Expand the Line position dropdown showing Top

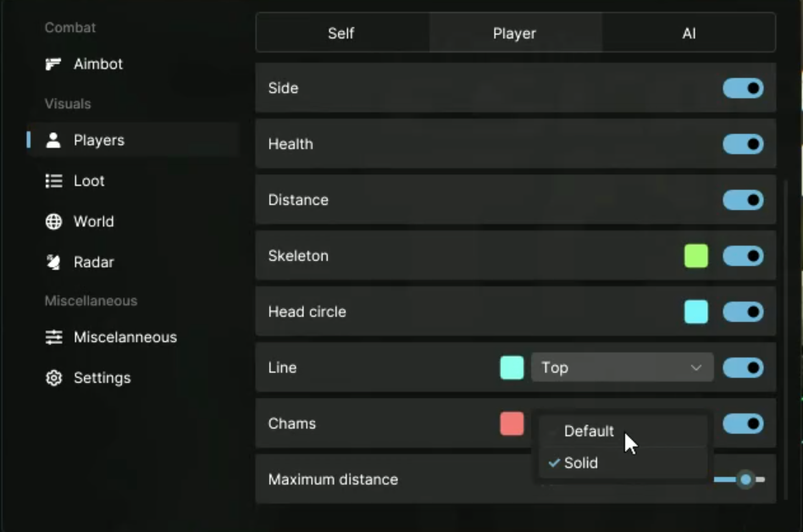coord(622,368)
